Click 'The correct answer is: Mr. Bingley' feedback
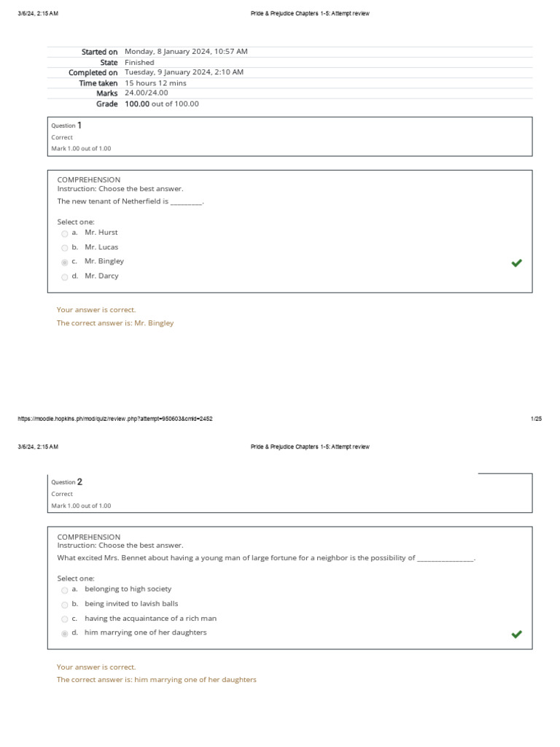The width and height of the screenshot is (560, 747). tap(115, 323)
